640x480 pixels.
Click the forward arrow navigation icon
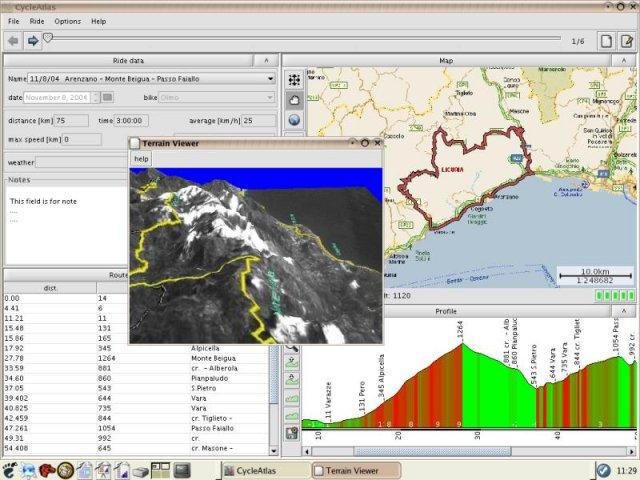coord(32,41)
